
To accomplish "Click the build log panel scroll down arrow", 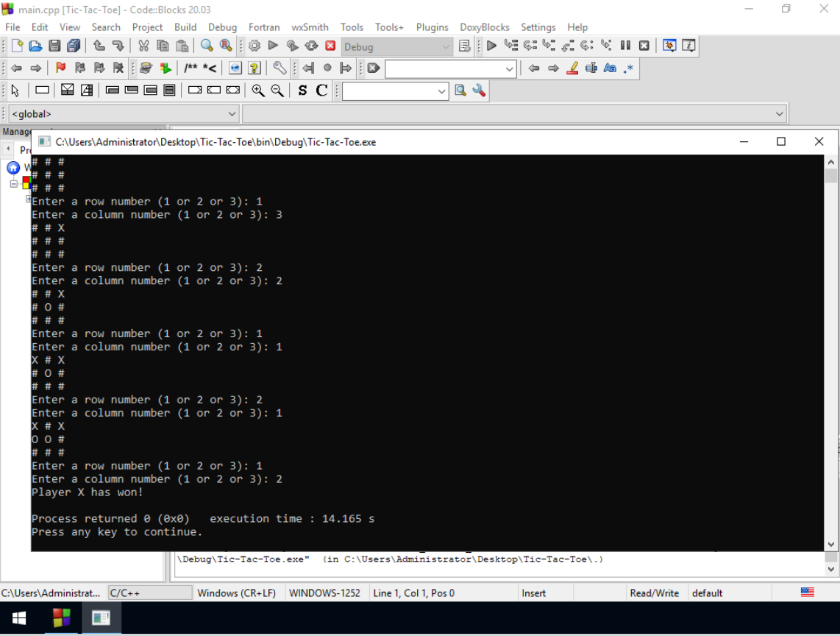I will point(831,570).
